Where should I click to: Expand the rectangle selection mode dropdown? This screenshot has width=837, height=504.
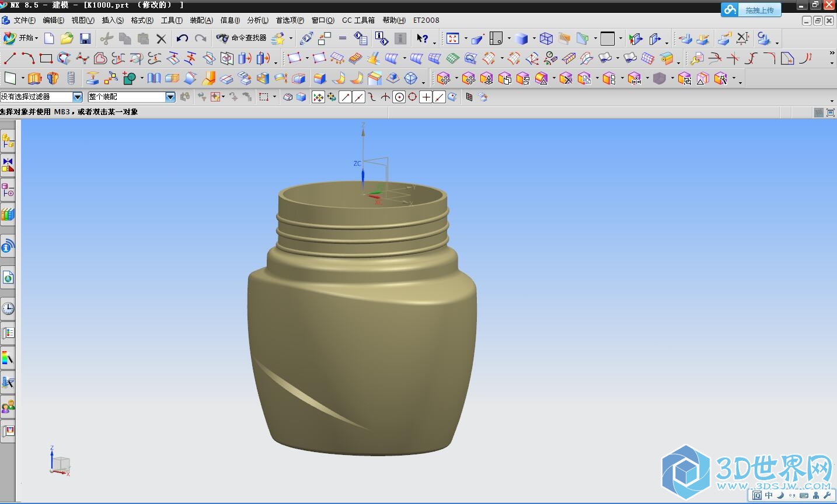274,97
